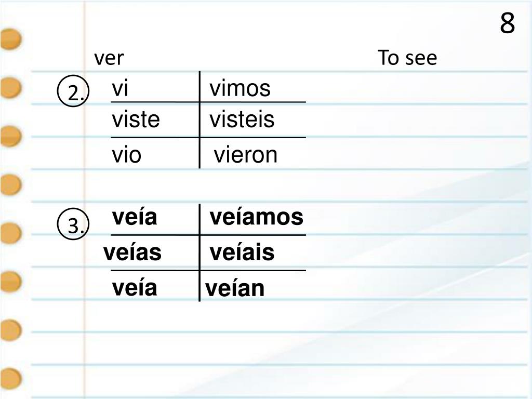Click the circled number 2 marker
Viewport: 532px width, 399px height.
[73, 91]
